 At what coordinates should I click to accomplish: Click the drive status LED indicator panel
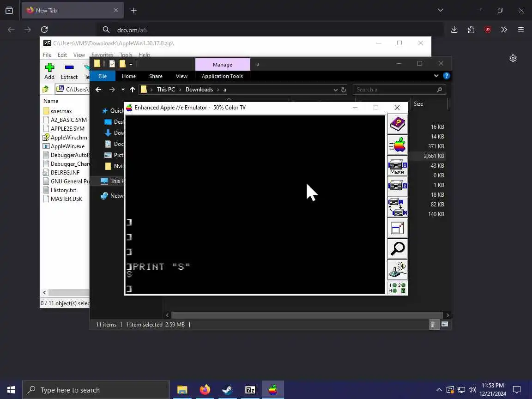pos(397,288)
